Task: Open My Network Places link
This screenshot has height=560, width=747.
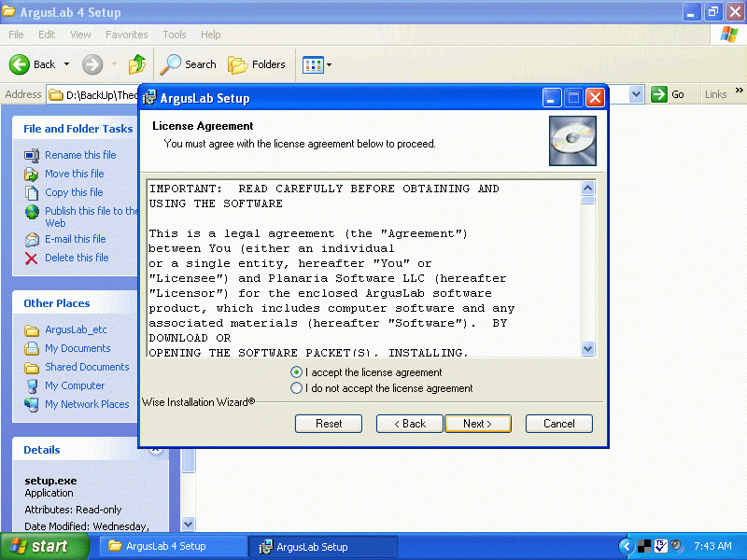Action: click(x=87, y=404)
